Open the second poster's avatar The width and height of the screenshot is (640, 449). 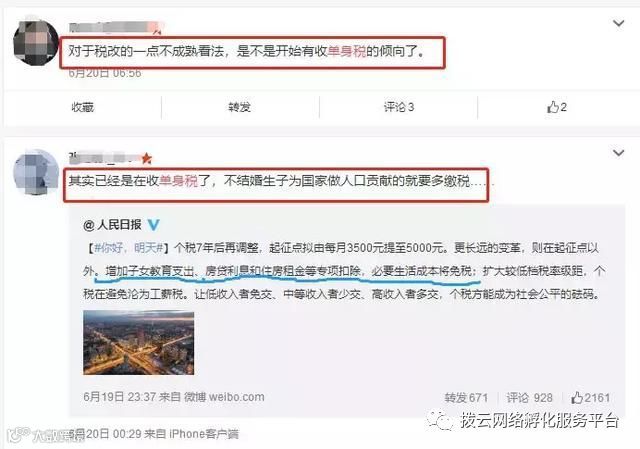tap(36, 172)
